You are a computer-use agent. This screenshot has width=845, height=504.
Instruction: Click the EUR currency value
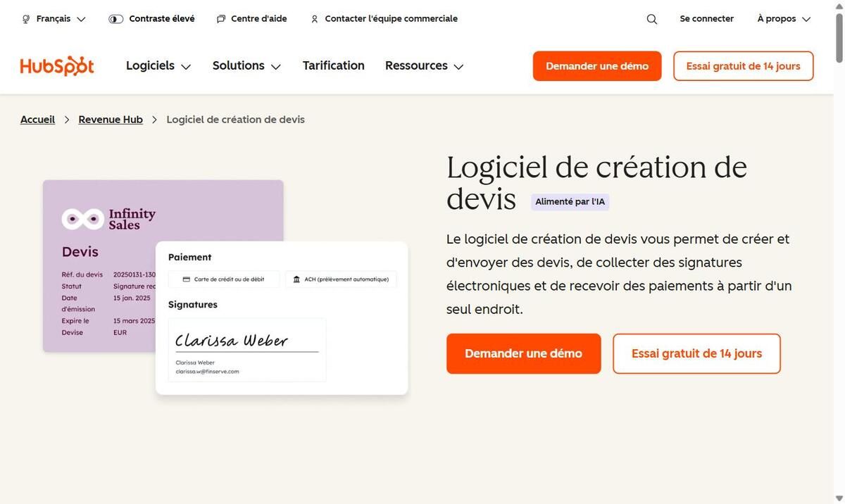(120, 332)
